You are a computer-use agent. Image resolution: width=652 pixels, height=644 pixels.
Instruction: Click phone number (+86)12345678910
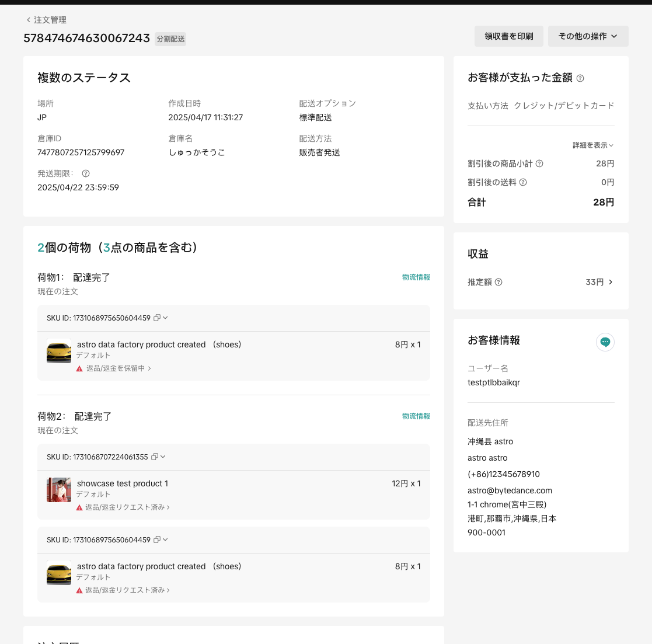pyautogui.click(x=504, y=474)
